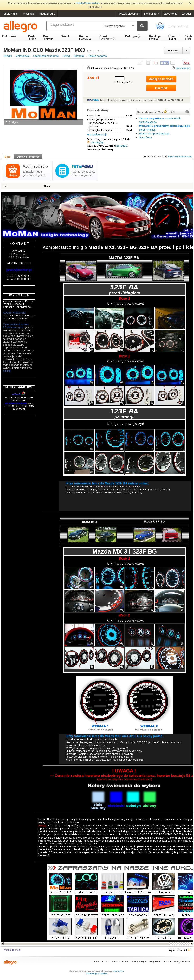Click the 'Tarcze INDIGLO' MoMan auction thumbnail
The width and height of the screenshot is (194, 980).
coord(60,881)
